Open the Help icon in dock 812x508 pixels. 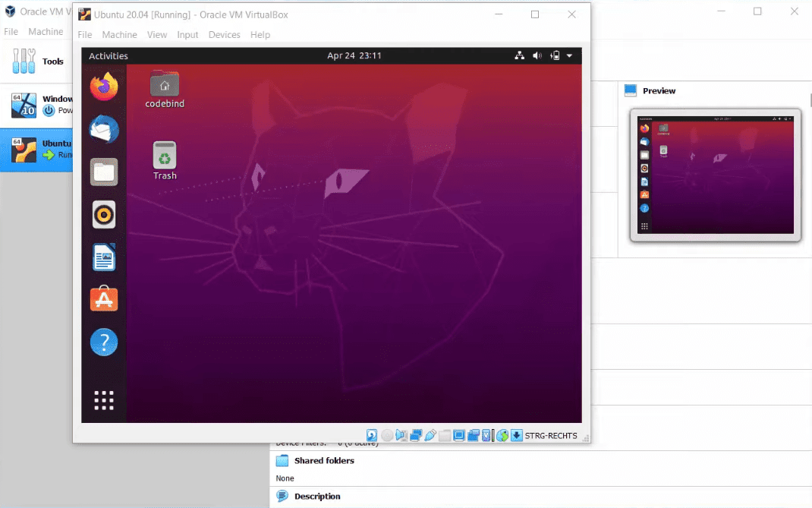tap(103, 342)
